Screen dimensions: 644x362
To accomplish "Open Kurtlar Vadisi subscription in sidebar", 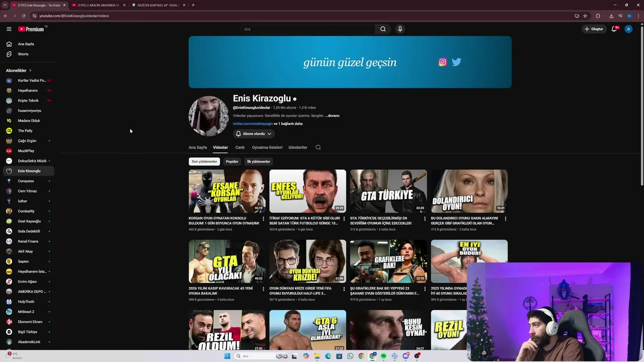I will pyautogui.click(x=29, y=80).
